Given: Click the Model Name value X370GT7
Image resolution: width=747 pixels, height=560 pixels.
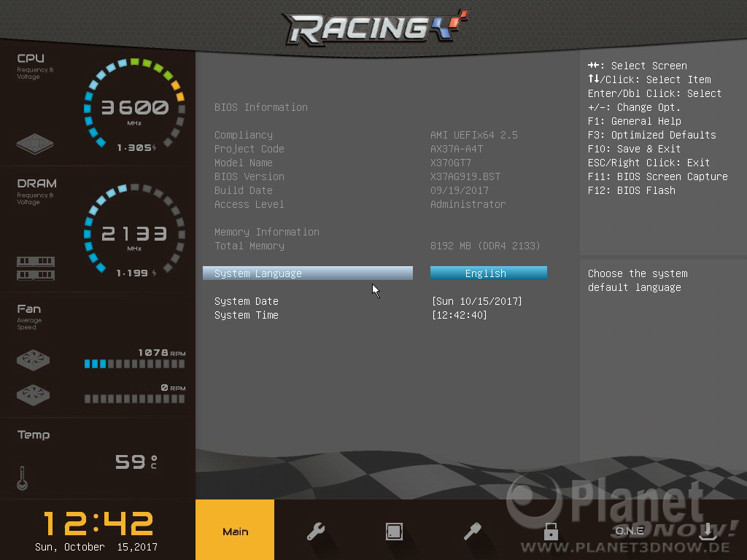Looking at the screenshot, I should (451, 163).
